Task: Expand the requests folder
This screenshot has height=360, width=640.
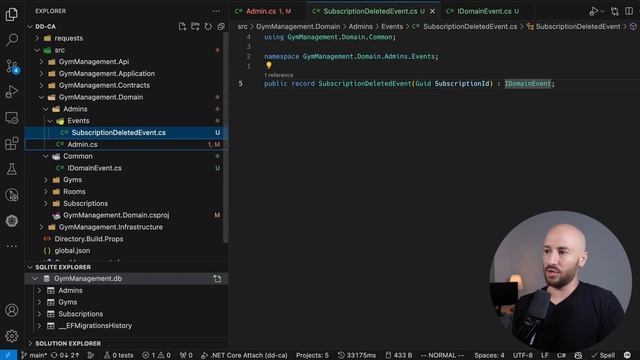Action: point(37,38)
